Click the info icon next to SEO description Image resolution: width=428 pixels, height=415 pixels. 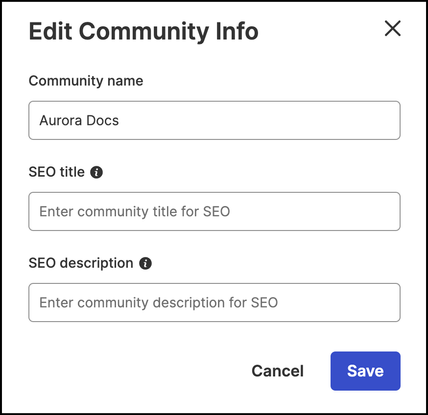coord(145,263)
